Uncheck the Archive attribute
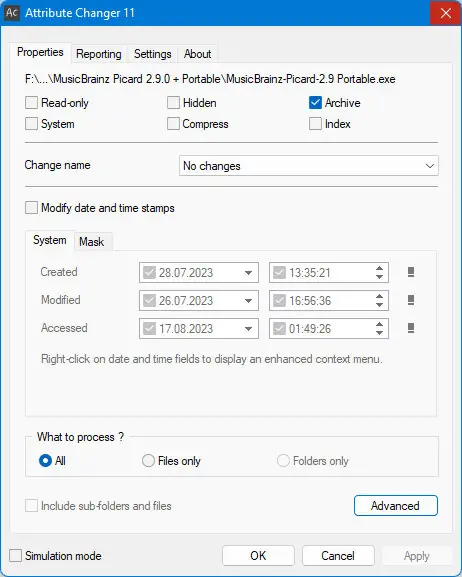The height and width of the screenshot is (577, 462). [x=315, y=103]
